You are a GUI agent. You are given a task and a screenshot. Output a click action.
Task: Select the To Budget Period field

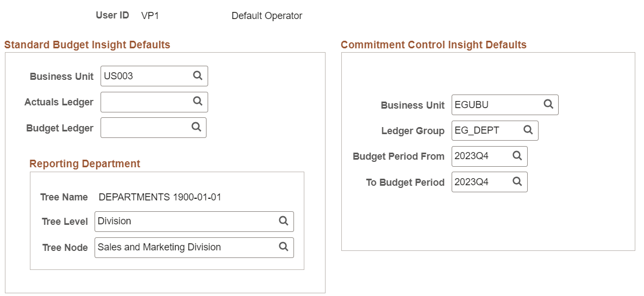[480, 182]
